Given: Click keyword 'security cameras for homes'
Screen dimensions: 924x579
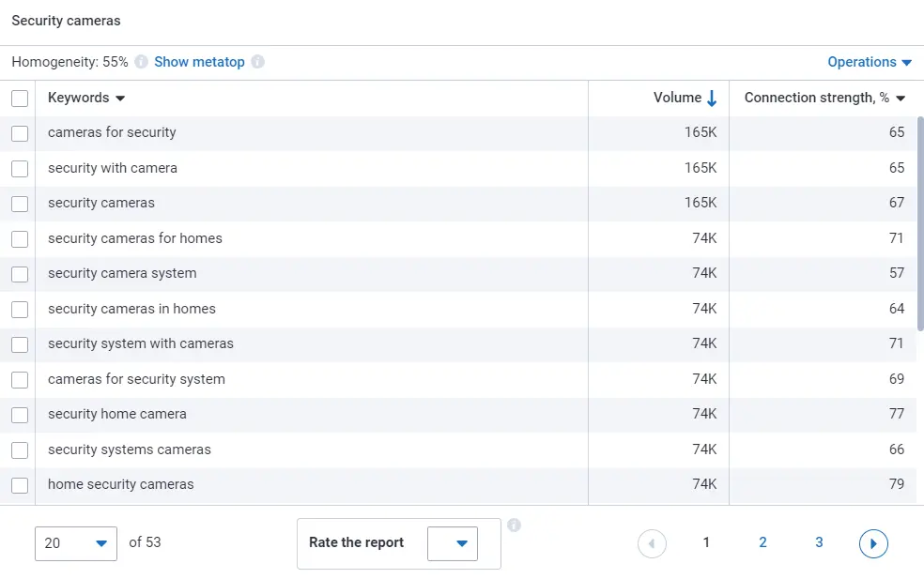Looking at the screenshot, I should click(x=135, y=238).
